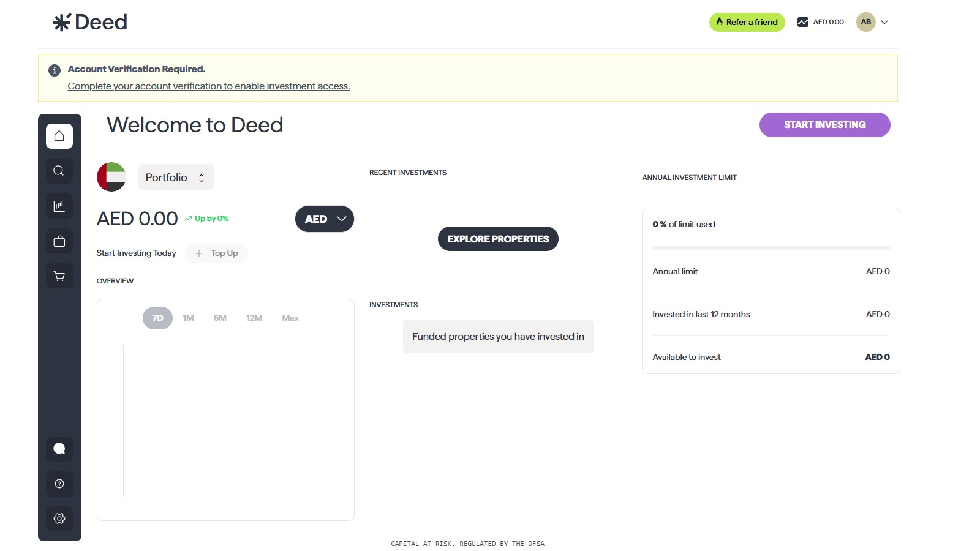Open the AED currency dropdown
This screenshot has height=551, width=980.
324,219
